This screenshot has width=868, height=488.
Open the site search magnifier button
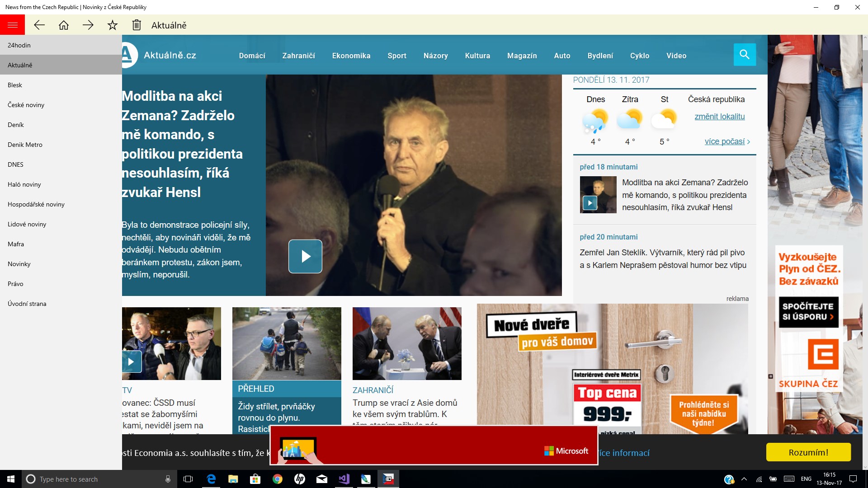coord(745,55)
